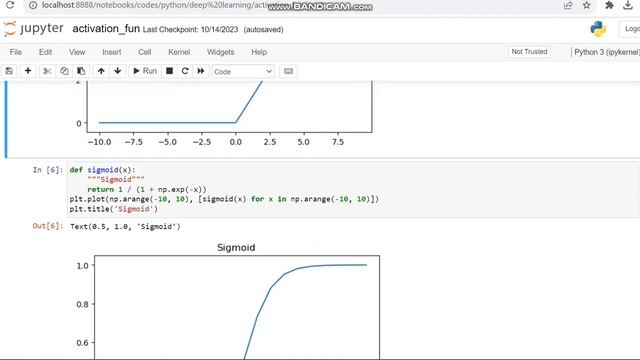Image resolution: width=640 pixels, height=360 pixels.
Task: Open browser extensions puzzle icon
Action: pyautogui.click(x=609, y=5)
